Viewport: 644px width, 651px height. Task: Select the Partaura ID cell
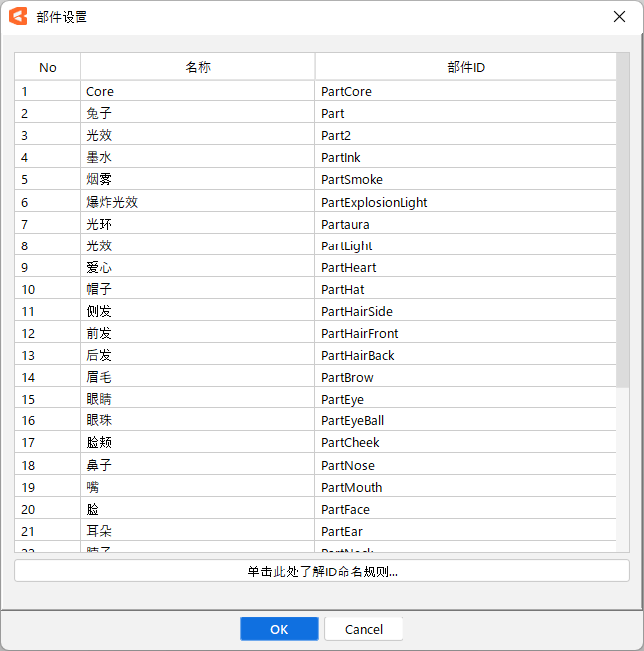465,224
